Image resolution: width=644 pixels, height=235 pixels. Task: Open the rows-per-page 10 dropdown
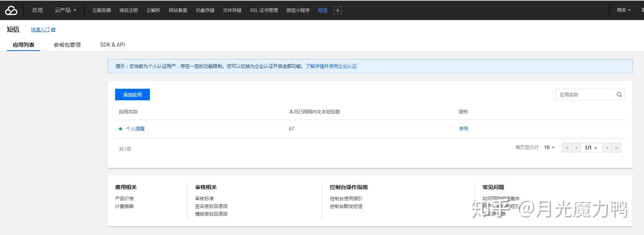click(x=549, y=147)
